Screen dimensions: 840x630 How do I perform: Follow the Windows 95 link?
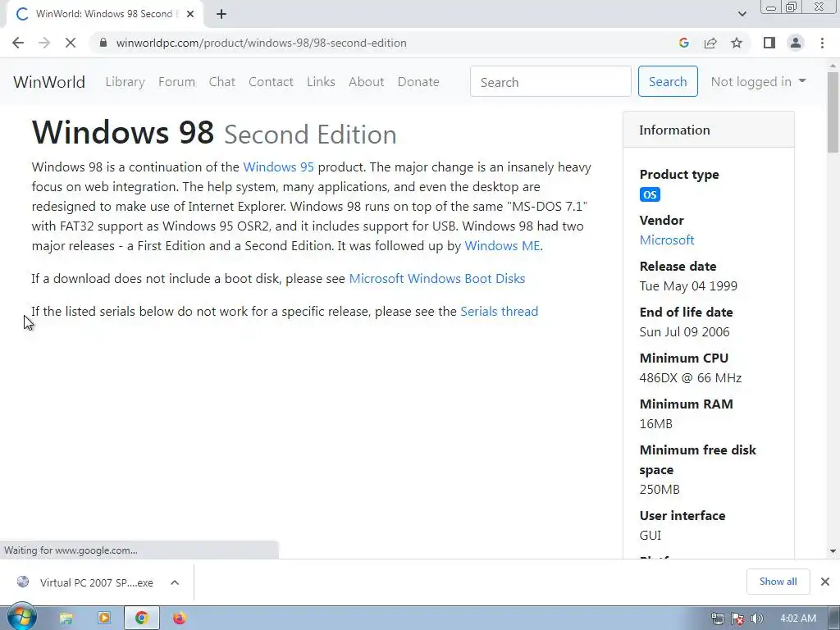279,167
